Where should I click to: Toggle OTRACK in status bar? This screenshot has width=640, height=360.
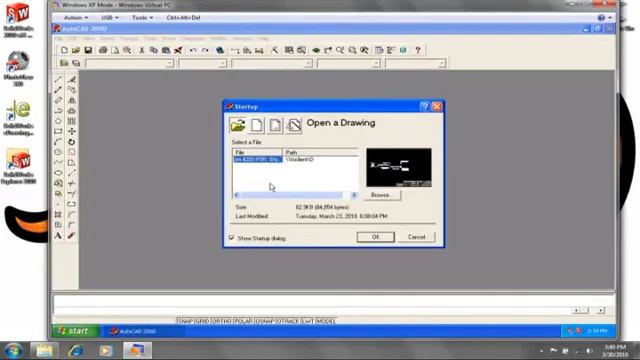click(288, 321)
